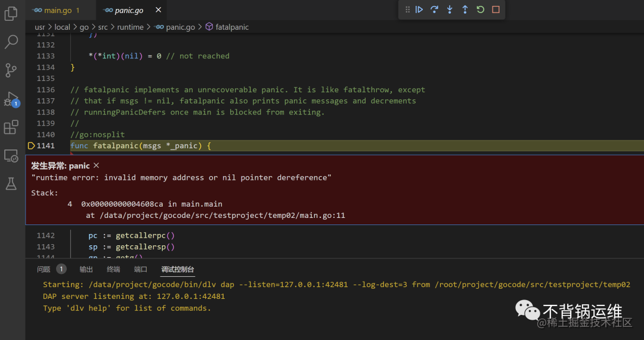Close the exception panic popup
The image size is (644, 340).
[x=97, y=166]
